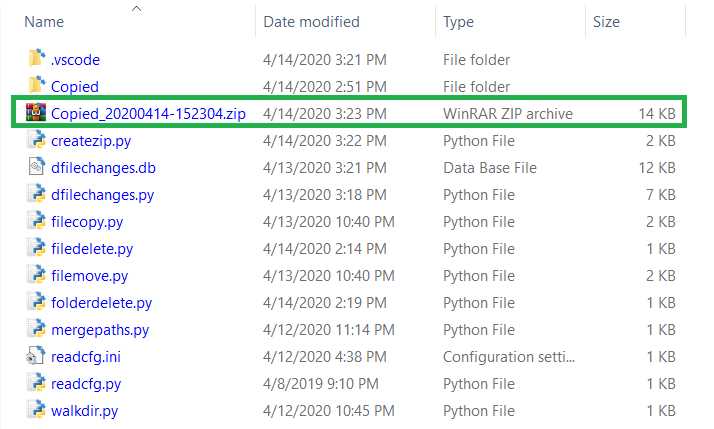
Task: Select the .vscode folder name
Action: (x=76, y=60)
